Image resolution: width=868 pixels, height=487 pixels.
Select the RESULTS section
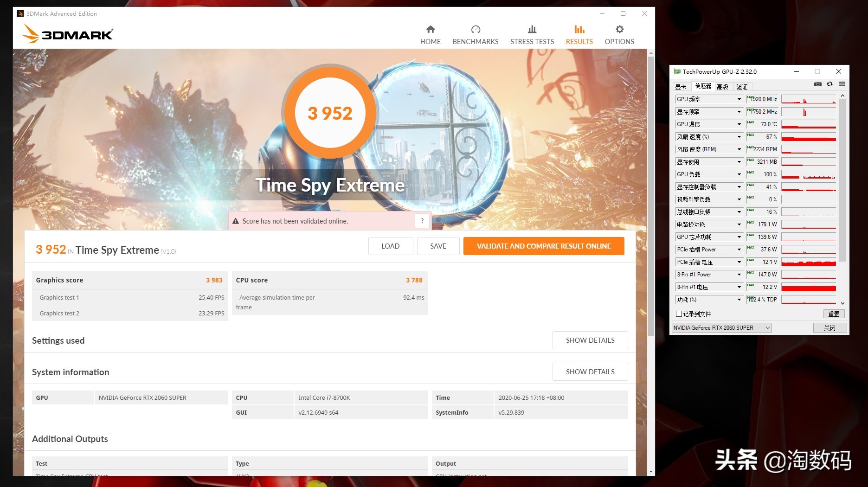pyautogui.click(x=579, y=35)
